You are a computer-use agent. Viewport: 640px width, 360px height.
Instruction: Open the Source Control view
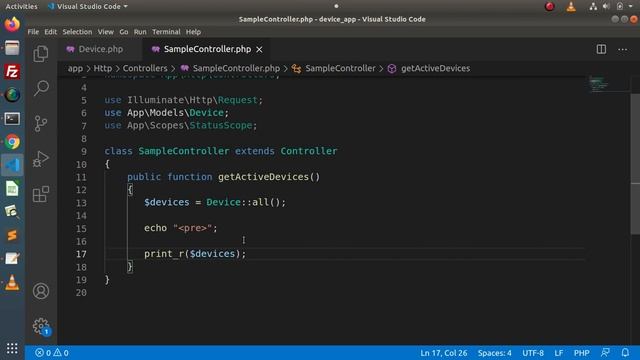pyautogui.click(x=41, y=123)
